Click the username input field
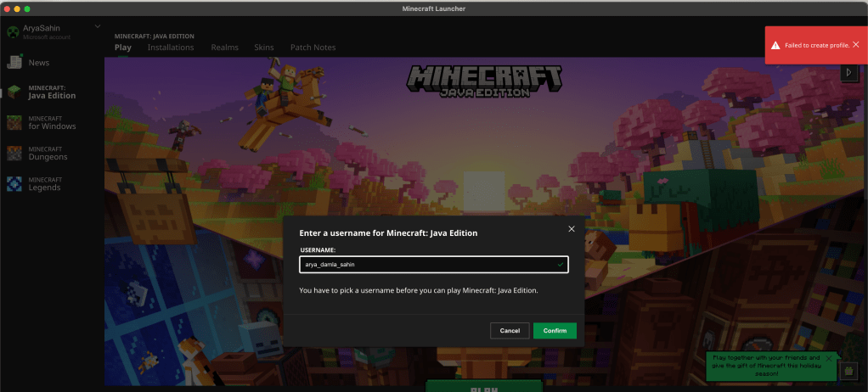This screenshot has width=868, height=392. 433,265
